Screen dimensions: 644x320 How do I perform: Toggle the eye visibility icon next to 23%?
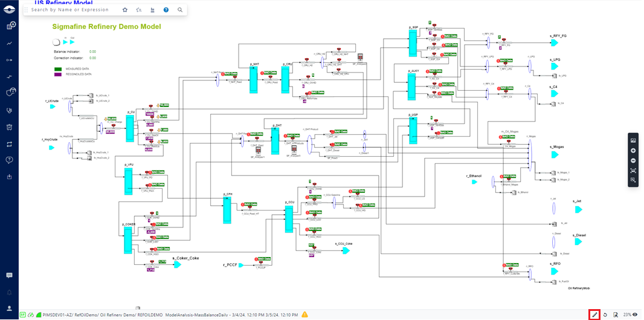point(635,315)
